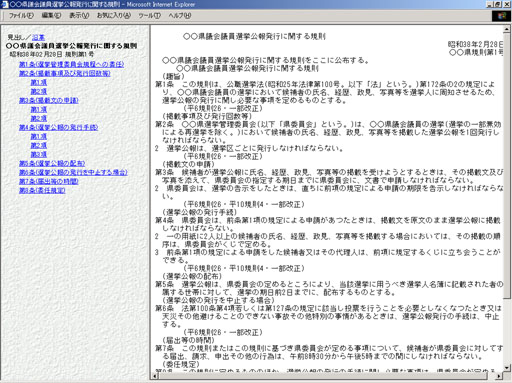Open the 編集(E) menu
The image size is (512, 383).
pos(51,15)
